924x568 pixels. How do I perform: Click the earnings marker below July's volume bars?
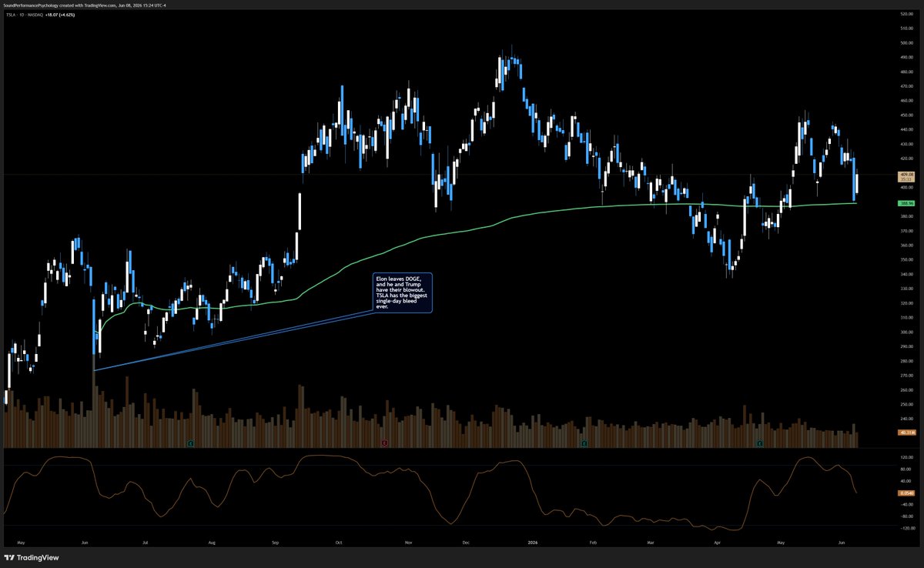coord(190,443)
